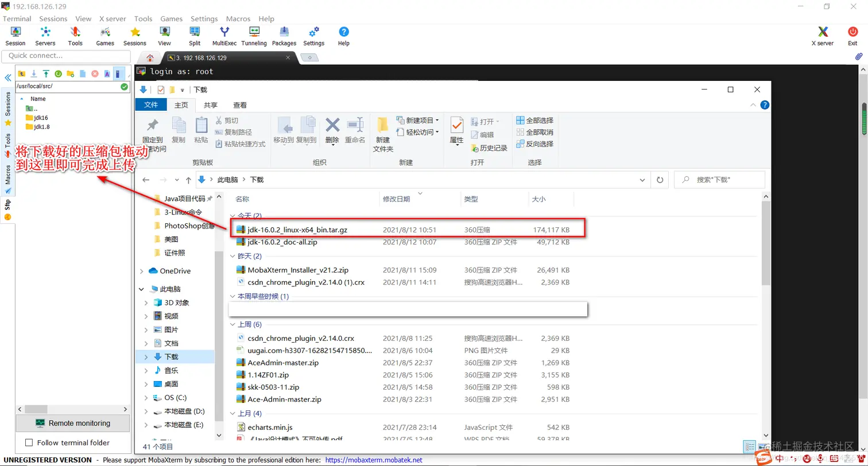Screen dimensions: 868x466
Task: Click the Remote monitoring button
Action: 73,423
